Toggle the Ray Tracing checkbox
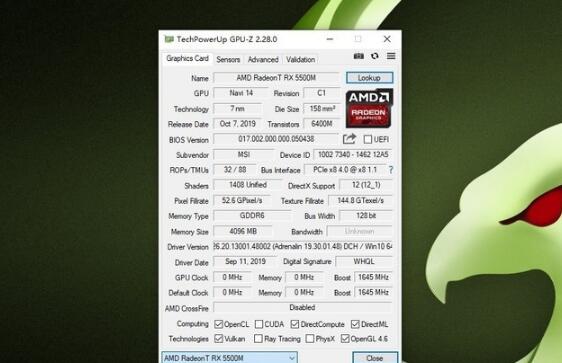The image size is (562, 363). coord(258,339)
